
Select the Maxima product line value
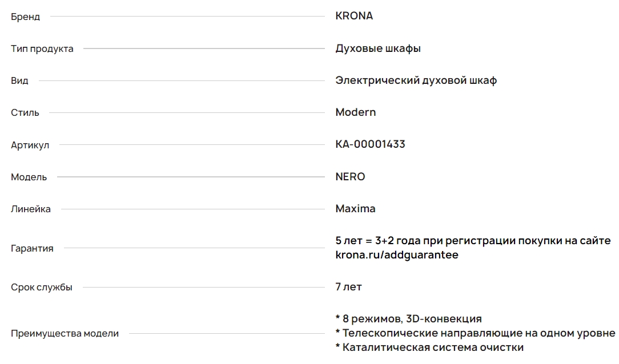click(x=355, y=209)
